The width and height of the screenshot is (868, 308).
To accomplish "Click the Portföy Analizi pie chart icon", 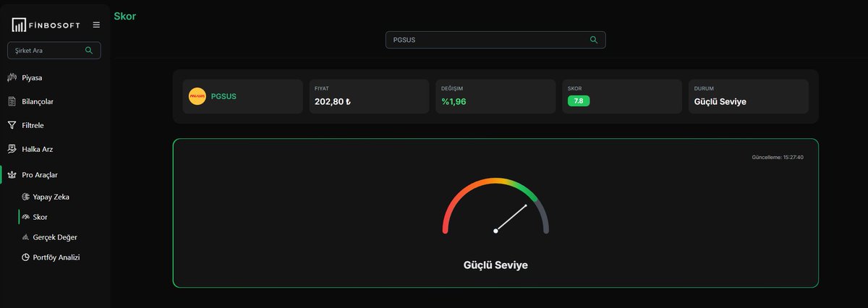I will 25,257.
